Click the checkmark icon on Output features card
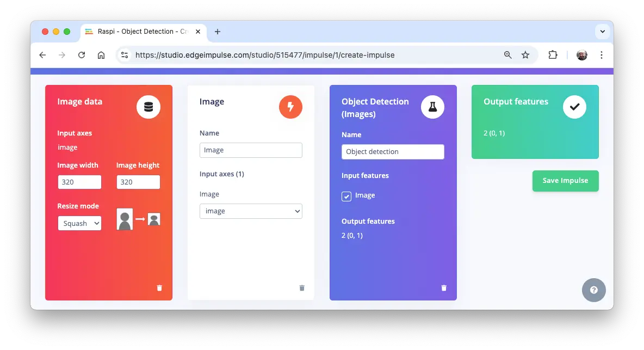 point(574,107)
